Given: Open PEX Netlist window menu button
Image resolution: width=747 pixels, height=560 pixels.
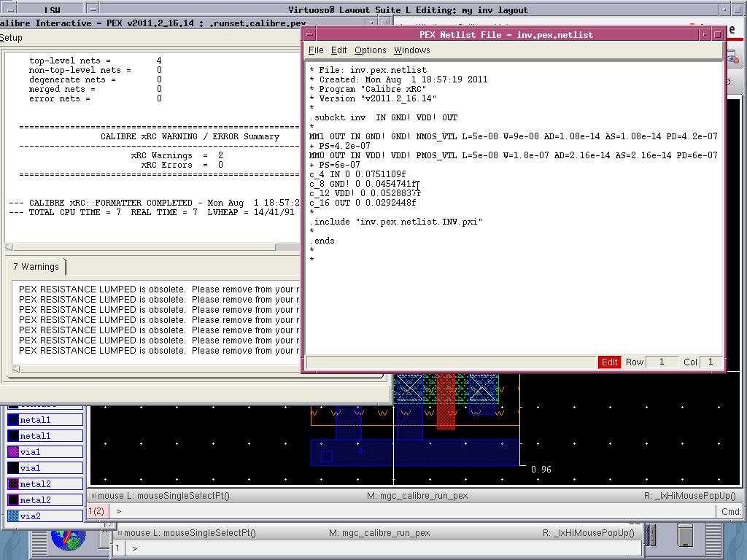Looking at the screenshot, I should (x=309, y=35).
